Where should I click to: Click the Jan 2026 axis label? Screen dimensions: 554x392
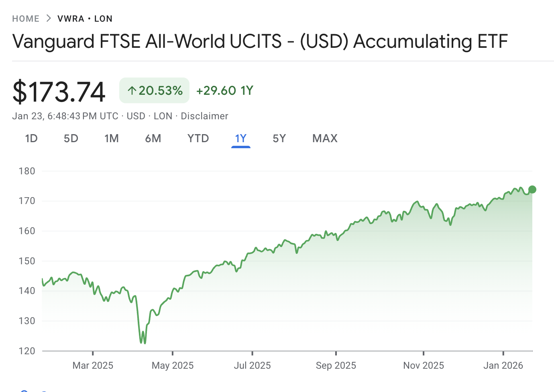pos(503,365)
